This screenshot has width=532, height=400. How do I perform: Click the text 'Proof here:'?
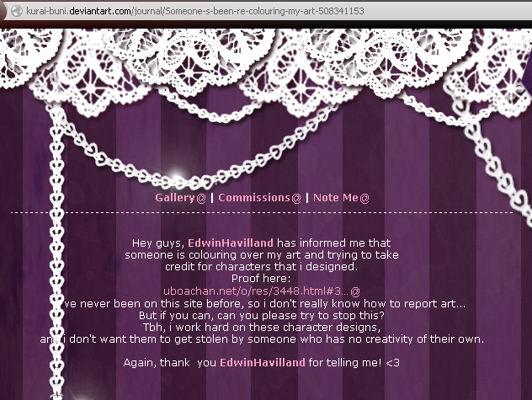pos(261,279)
